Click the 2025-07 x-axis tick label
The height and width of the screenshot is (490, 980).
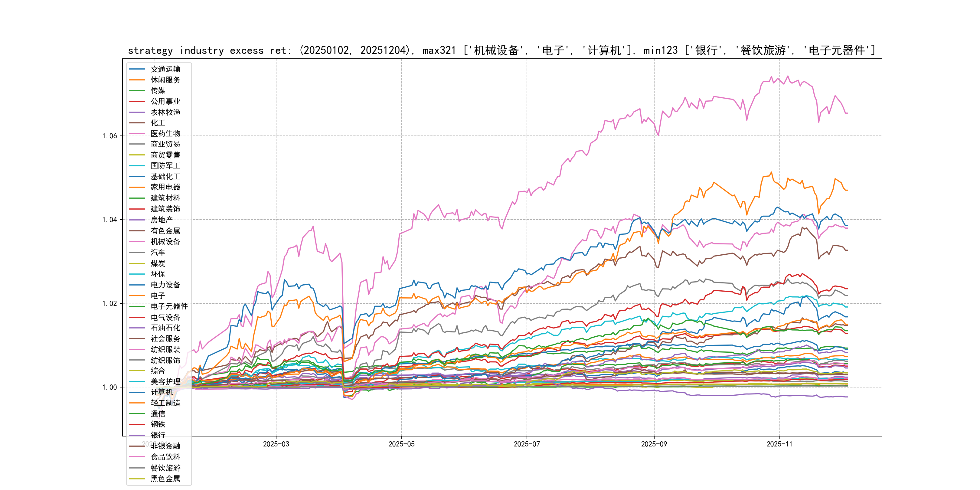527,444
